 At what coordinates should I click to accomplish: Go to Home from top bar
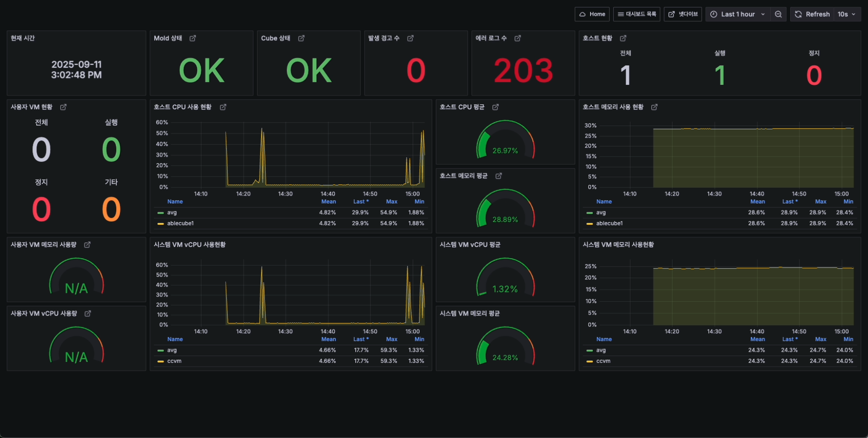coord(592,14)
